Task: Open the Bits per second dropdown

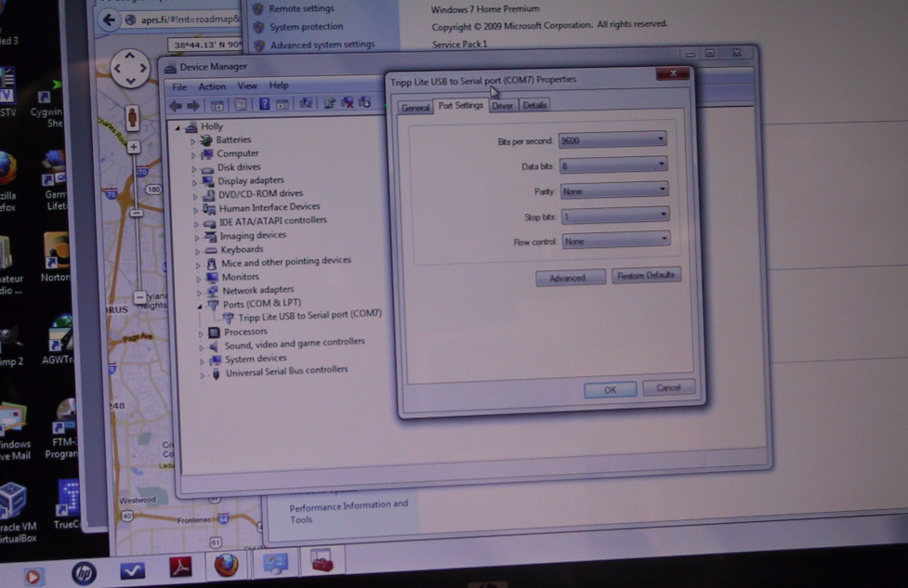Action: [612, 140]
